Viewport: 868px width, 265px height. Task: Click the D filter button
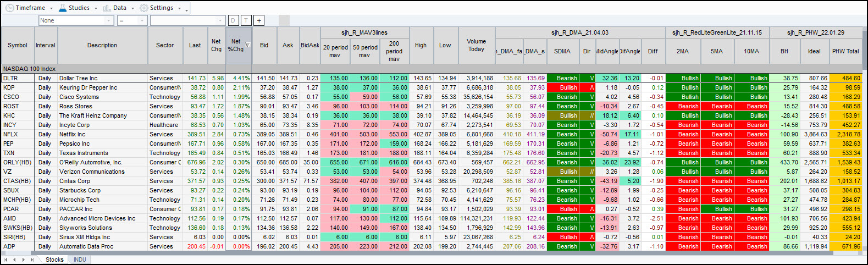pos(233,20)
